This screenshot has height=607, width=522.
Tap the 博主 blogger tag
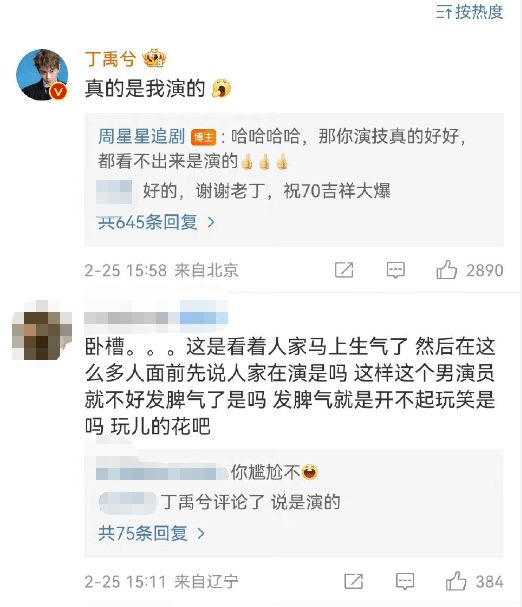203,137
